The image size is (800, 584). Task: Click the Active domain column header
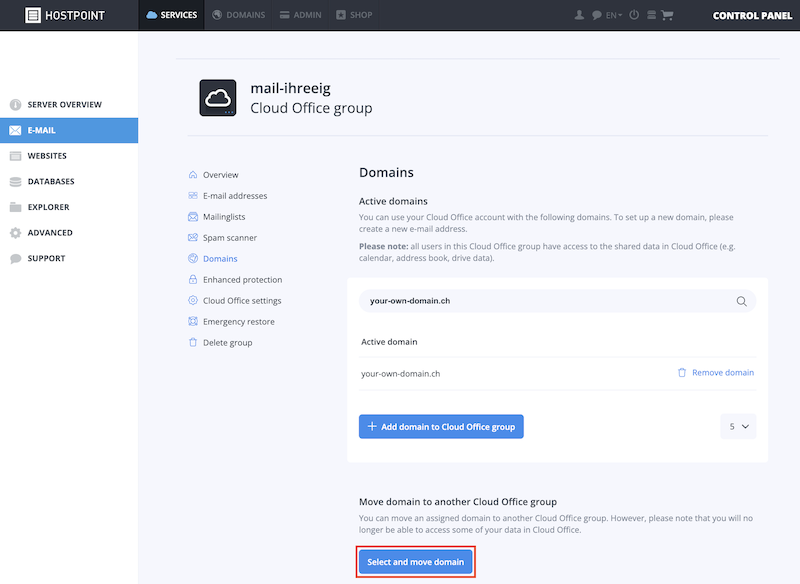pyautogui.click(x=389, y=342)
